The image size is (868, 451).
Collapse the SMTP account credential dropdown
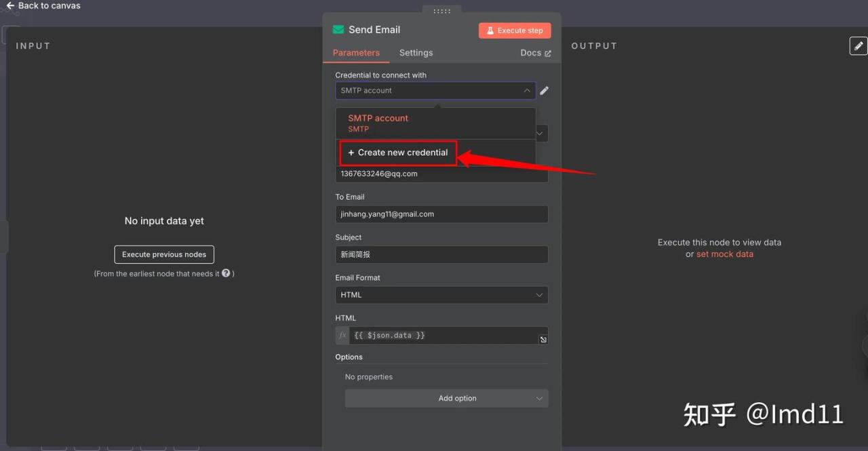tap(526, 90)
